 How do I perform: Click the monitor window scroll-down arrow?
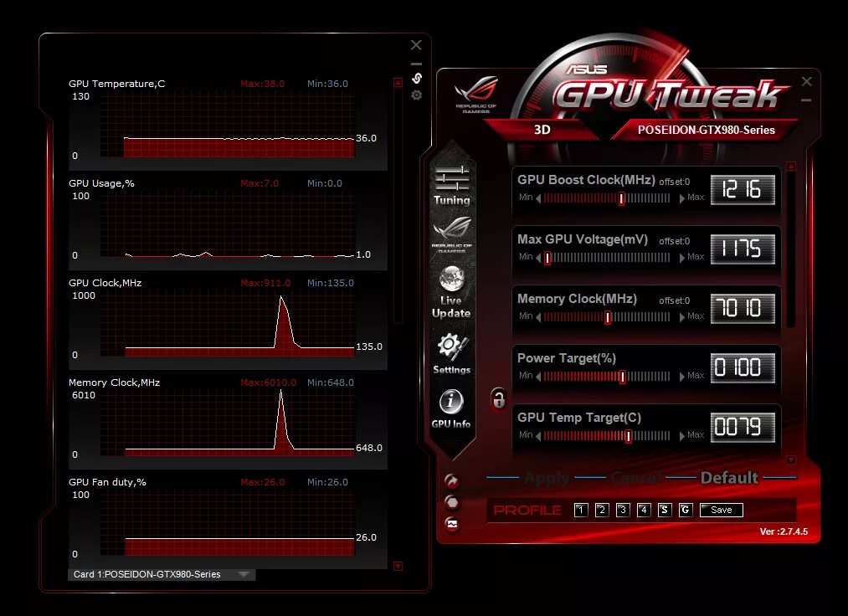pos(398,567)
